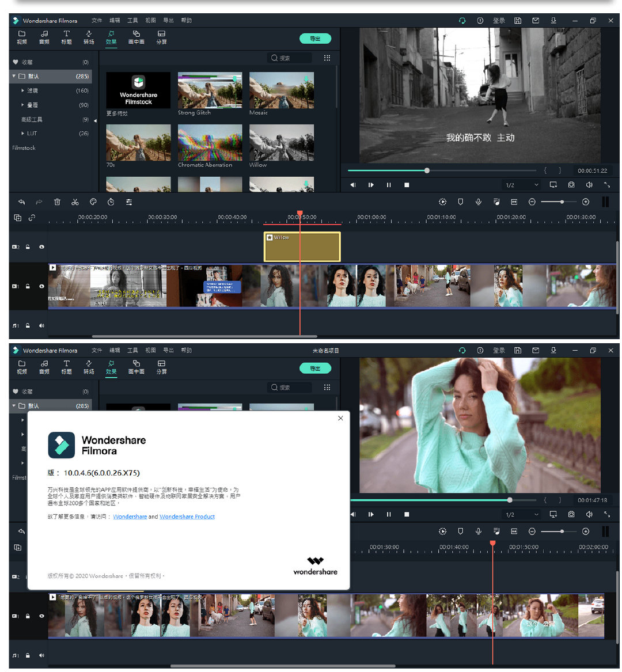
Task: Collapse the 默认 folder arrow in Willow-clip window
Action: [14, 76]
